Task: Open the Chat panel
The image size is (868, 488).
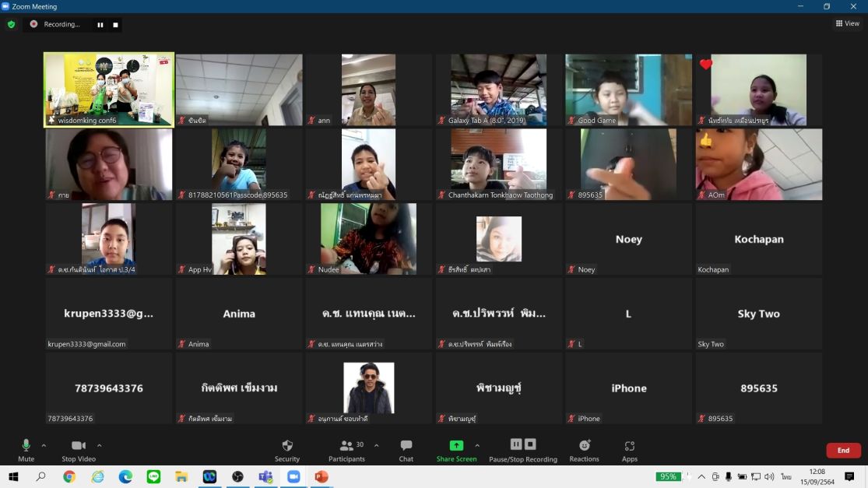Action: 406,451
